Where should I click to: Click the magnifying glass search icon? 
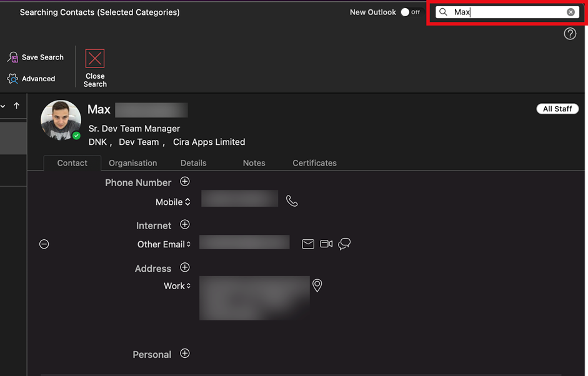443,12
